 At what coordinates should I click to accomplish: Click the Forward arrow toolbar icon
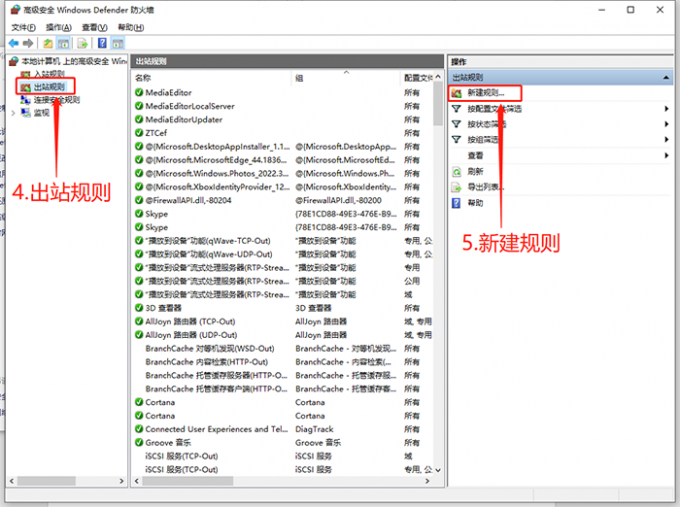[28, 43]
